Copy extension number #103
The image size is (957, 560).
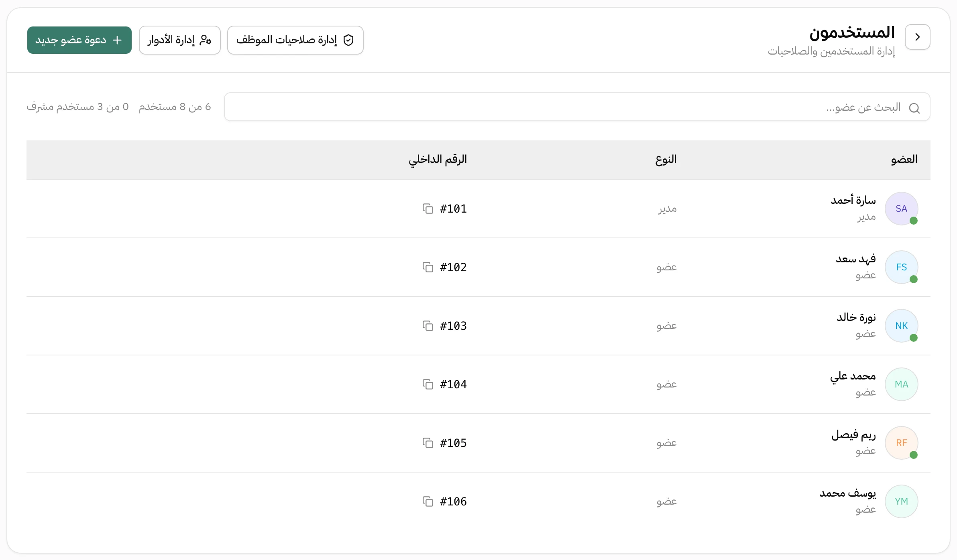(x=428, y=326)
